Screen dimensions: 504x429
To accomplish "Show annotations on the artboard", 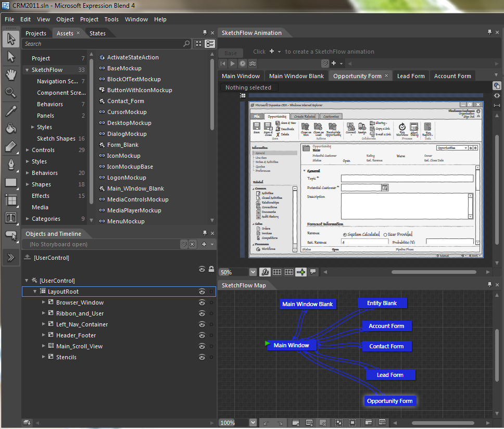I will [x=313, y=272].
